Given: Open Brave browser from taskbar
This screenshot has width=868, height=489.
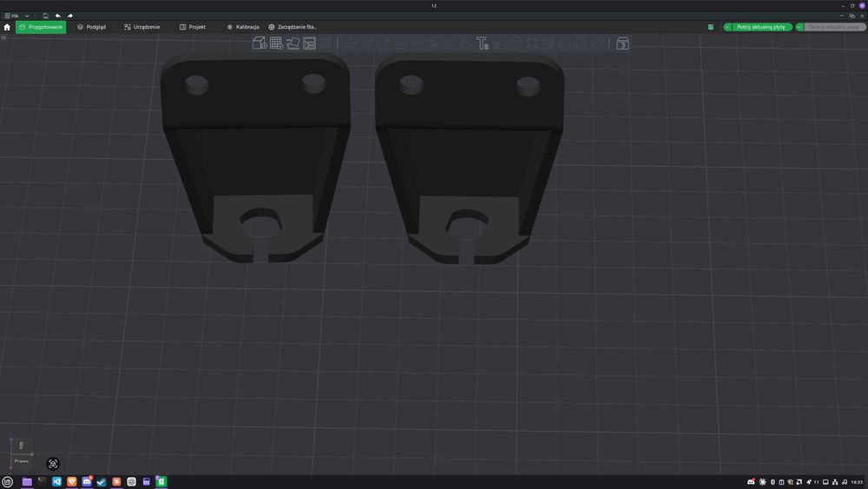Looking at the screenshot, I should [x=71, y=482].
